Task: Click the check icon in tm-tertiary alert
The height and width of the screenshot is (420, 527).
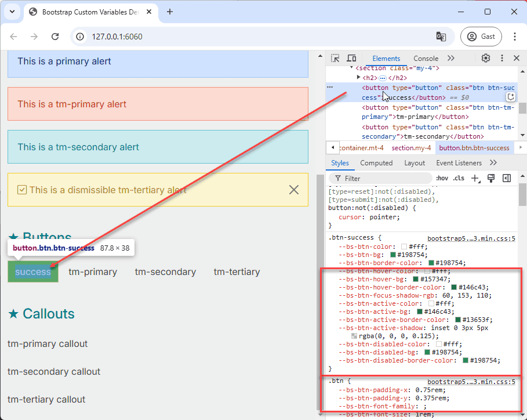Action: point(22,190)
